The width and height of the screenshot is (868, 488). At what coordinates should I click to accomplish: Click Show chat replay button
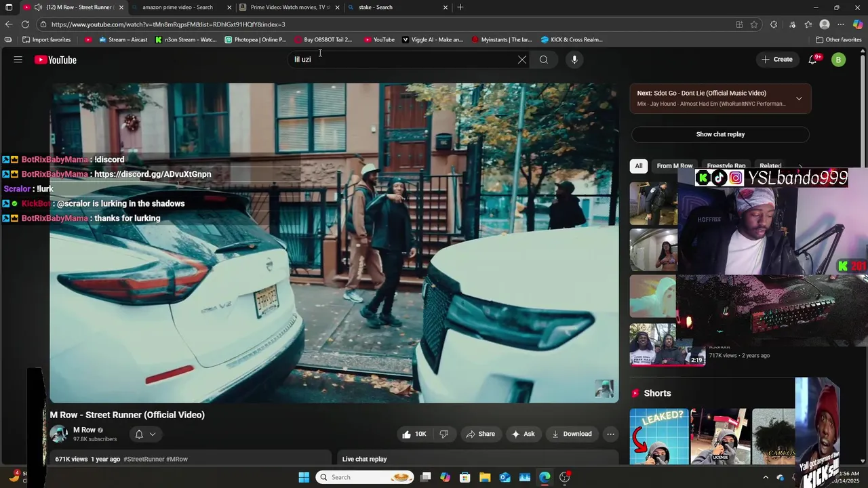[x=720, y=134]
